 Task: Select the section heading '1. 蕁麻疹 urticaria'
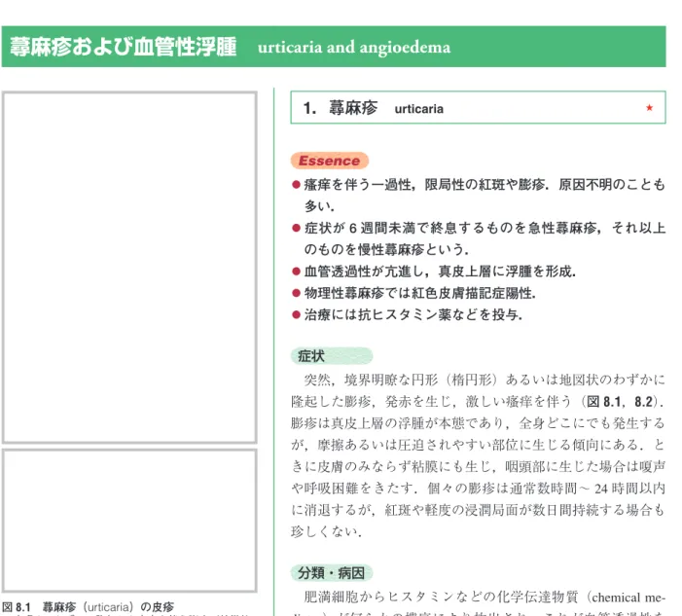click(478, 107)
